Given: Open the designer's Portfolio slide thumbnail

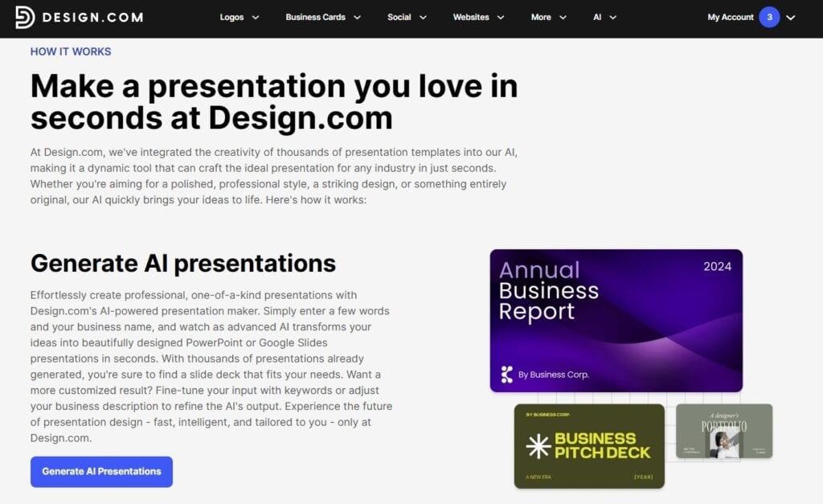Looking at the screenshot, I should [723, 432].
